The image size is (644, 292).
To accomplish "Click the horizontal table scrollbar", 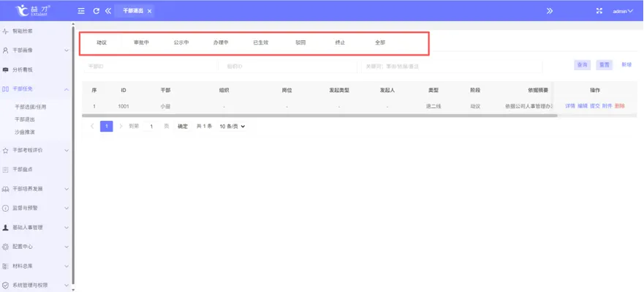I will coord(319,116).
